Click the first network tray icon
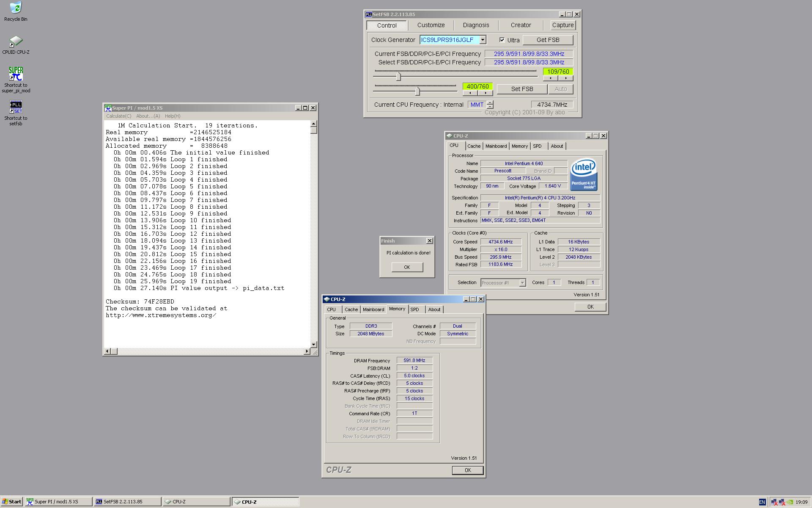This screenshot has width=812, height=508. point(774,502)
